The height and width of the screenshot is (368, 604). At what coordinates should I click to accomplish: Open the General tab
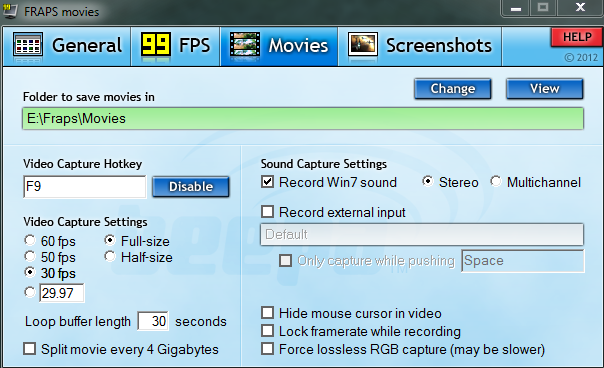click(x=67, y=46)
